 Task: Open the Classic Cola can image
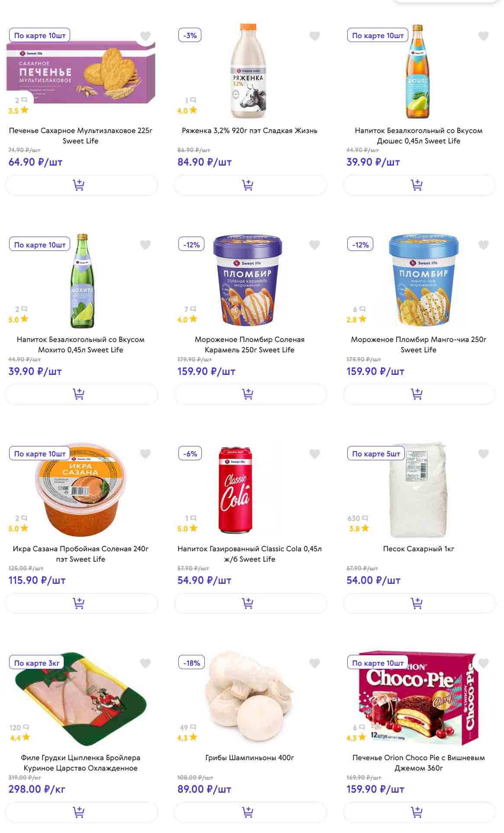[235, 490]
